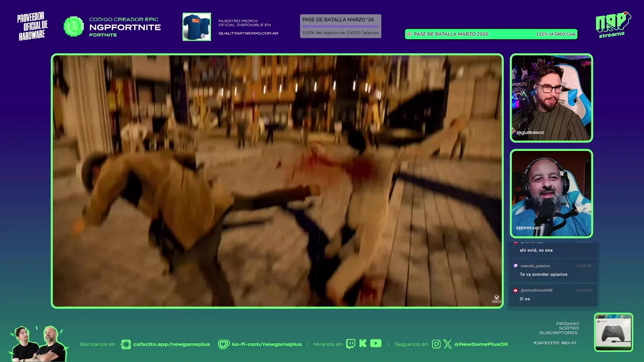Click the X icon after 'Seguinos en'

(x=447, y=344)
